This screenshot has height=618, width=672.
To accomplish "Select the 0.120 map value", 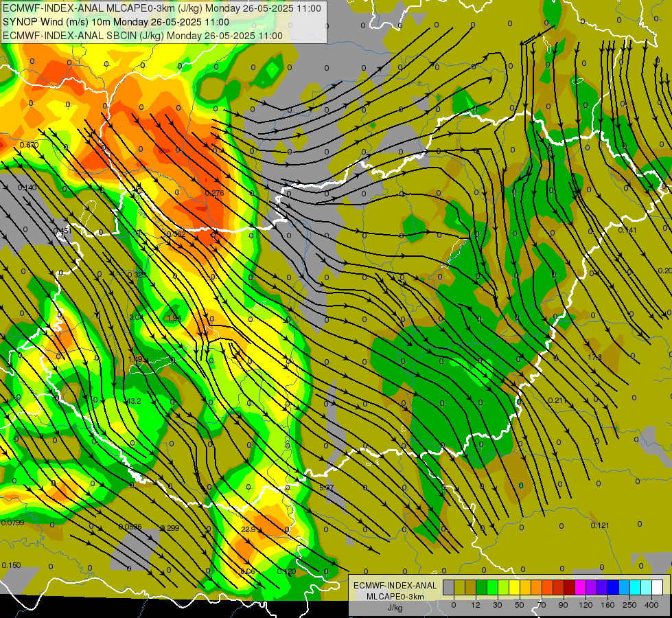I will click(x=286, y=571).
